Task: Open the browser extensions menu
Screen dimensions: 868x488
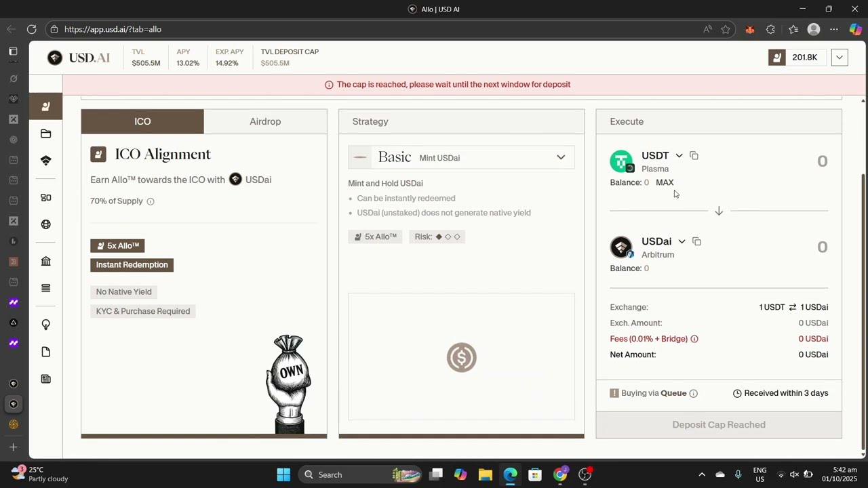Action: (x=770, y=29)
